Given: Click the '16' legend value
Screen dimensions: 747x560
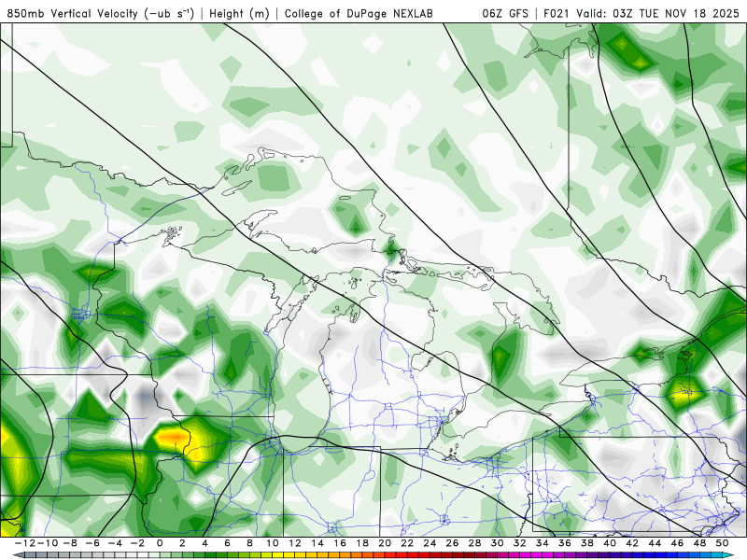Looking at the screenshot, I should pos(340,543).
